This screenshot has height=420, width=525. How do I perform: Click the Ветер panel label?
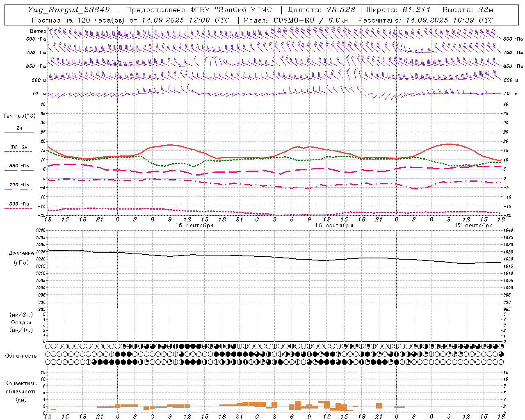tap(38, 31)
